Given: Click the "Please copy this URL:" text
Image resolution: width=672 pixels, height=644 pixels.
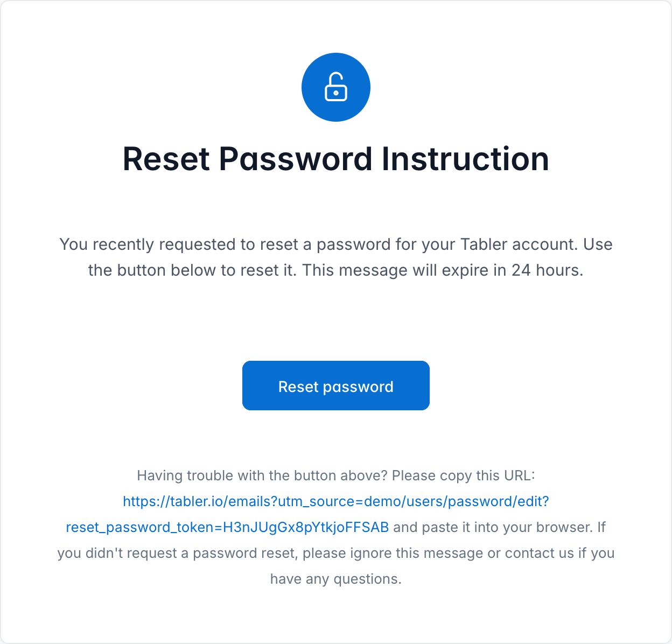Looking at the screenshot, I should 463,476.
